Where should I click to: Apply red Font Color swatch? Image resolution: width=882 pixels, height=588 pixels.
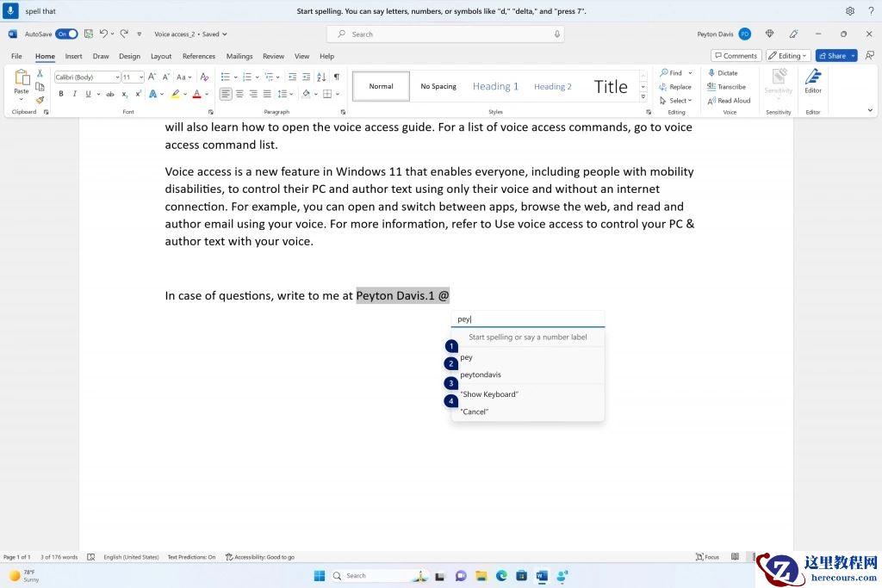pyautogui.click(x=197, y=94)
